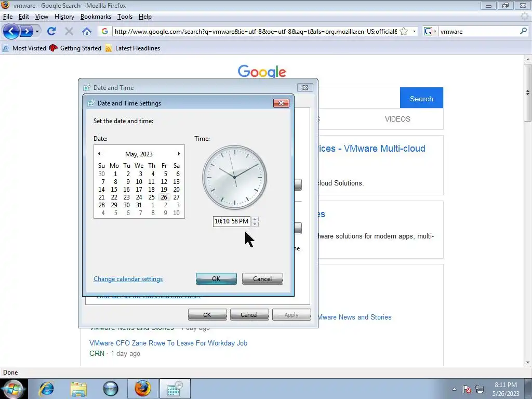Open the History menu
532x399 pixels.
tap(64, 17)
